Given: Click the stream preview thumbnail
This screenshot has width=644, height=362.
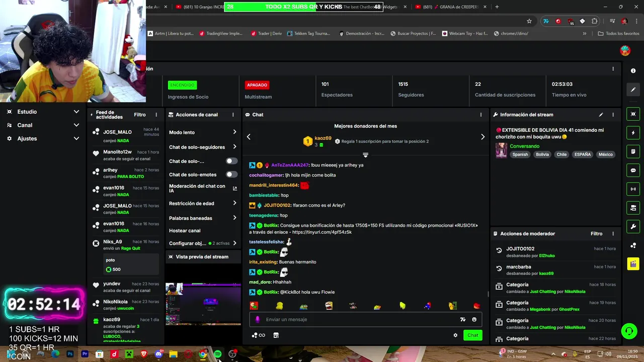Looking at the screenshot, I should point(203,303).
